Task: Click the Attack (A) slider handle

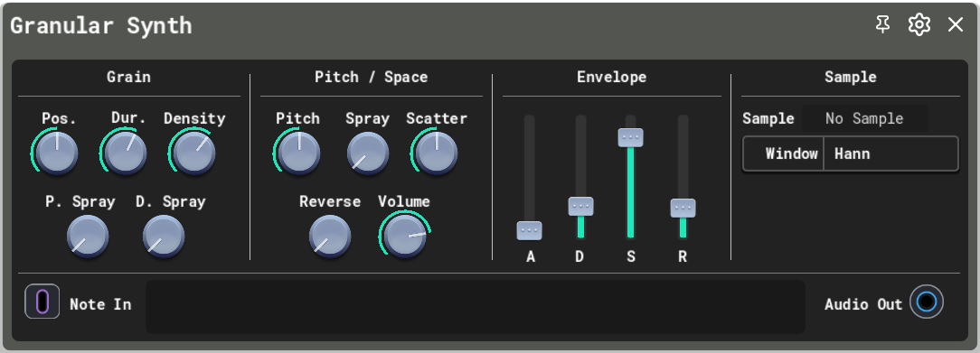Action: point(530,231)
